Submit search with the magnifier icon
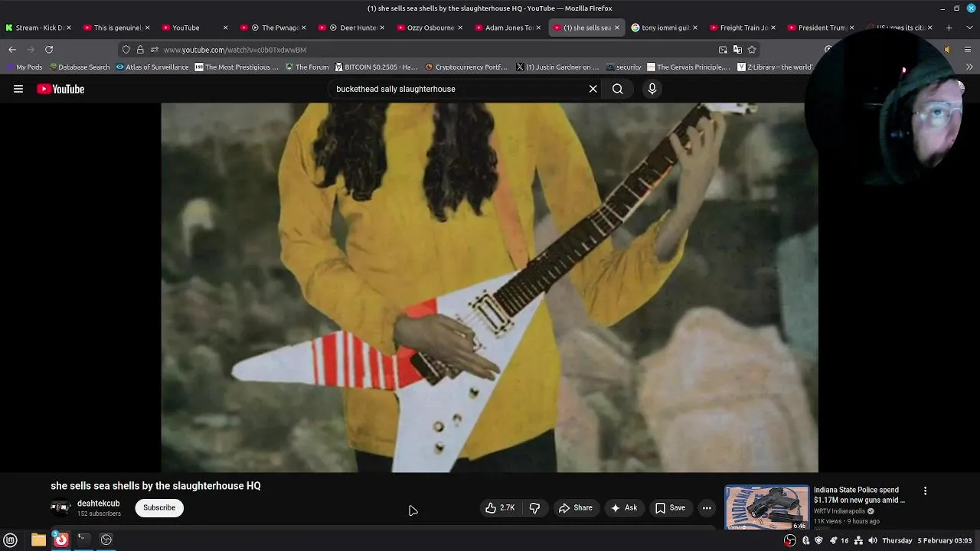 617,89
